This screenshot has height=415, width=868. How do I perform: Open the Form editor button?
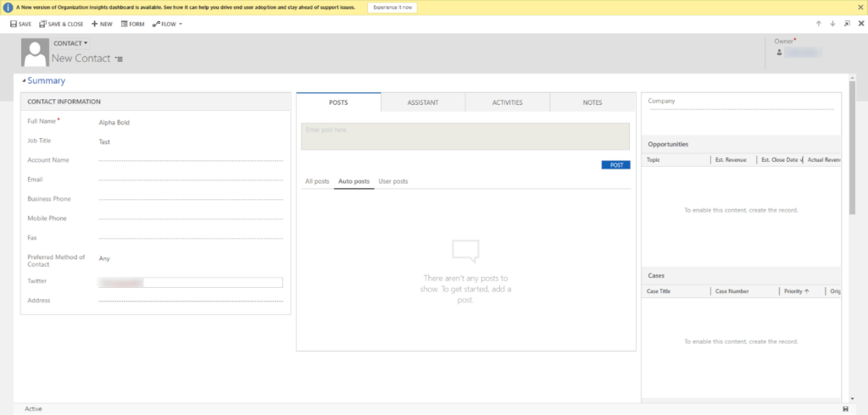coord(132,25)
